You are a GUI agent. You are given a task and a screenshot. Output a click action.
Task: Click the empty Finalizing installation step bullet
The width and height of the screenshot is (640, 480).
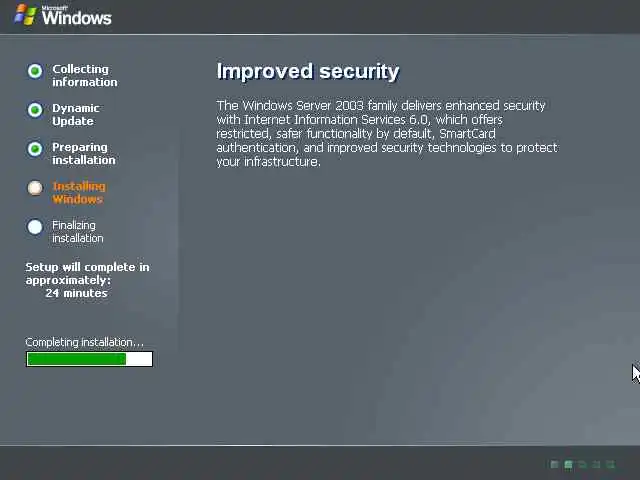[x=35, y=227]
